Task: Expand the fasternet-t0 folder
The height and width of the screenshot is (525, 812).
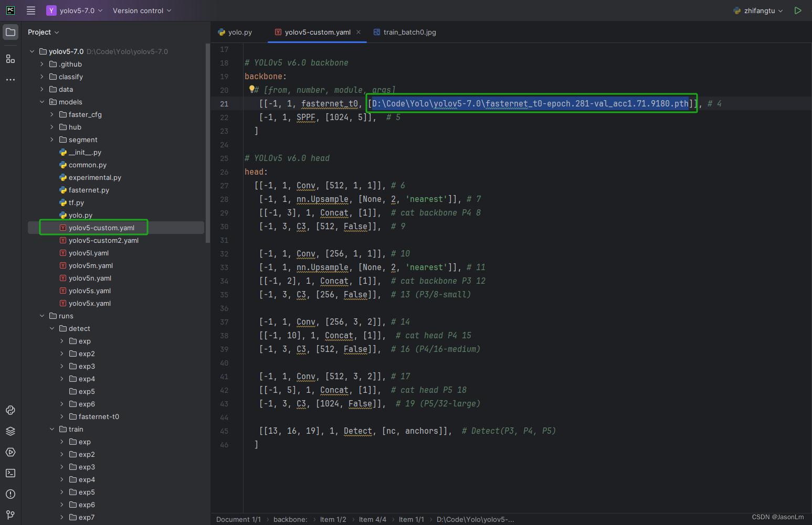Action: tap(62, 416)
